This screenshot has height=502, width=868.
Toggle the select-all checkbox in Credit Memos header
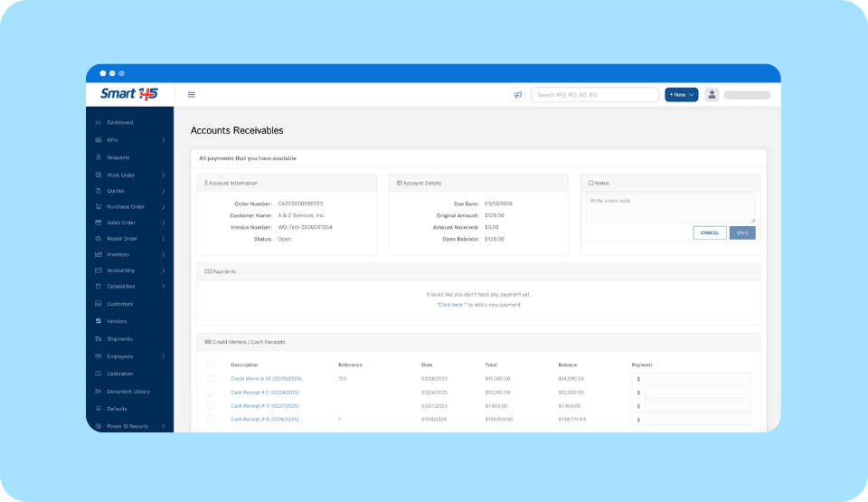coord(211,364)
